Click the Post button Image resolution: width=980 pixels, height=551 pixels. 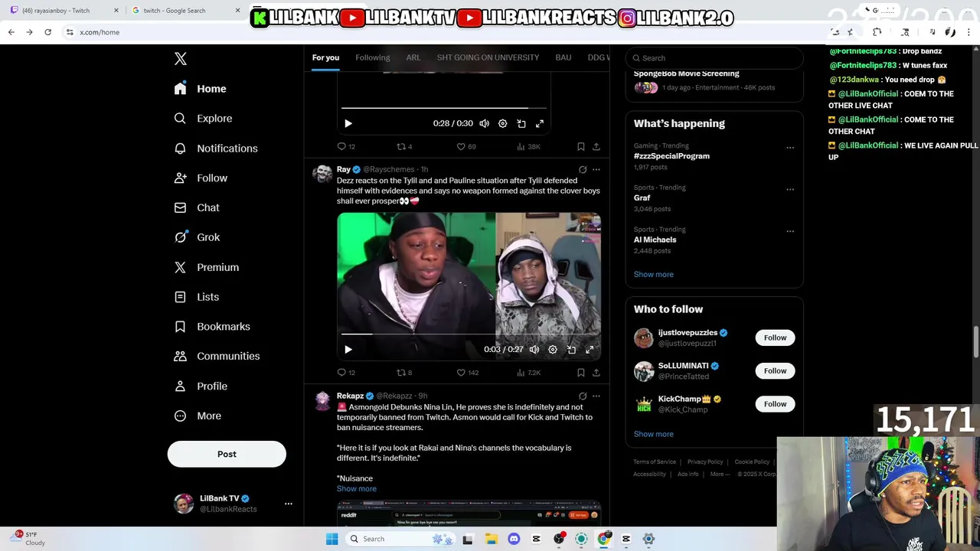coord(227,454)
